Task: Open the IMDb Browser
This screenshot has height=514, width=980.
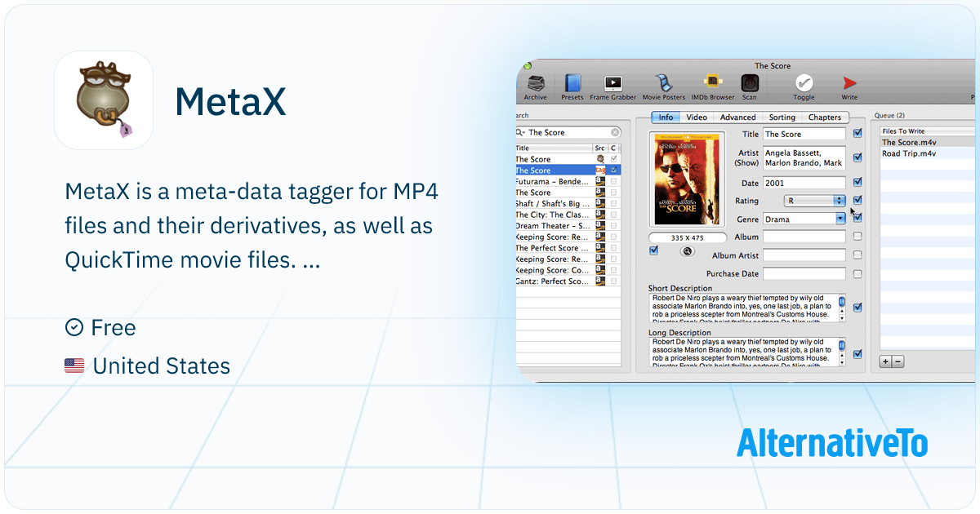Action: coord(712,82)
